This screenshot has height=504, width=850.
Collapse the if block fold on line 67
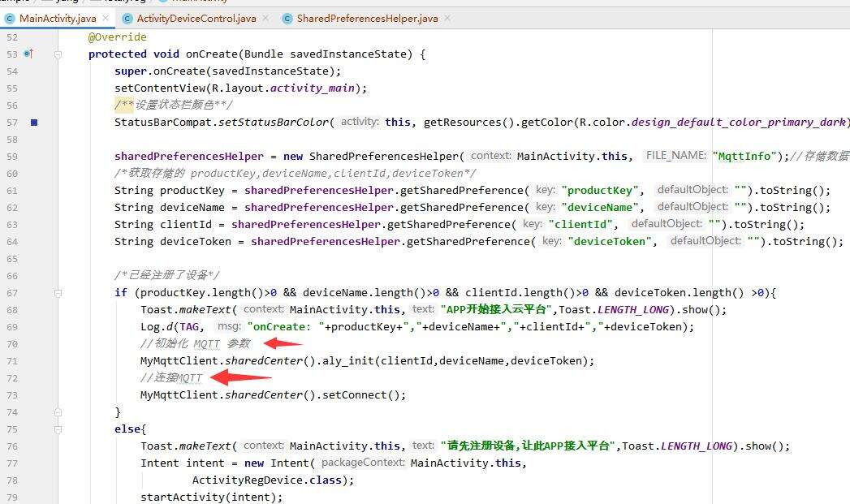click(x=58, y=293)
